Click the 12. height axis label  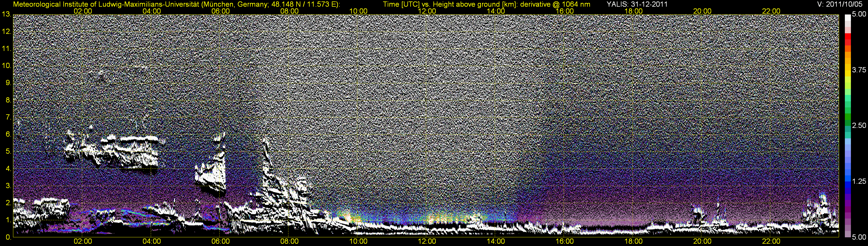7,31
